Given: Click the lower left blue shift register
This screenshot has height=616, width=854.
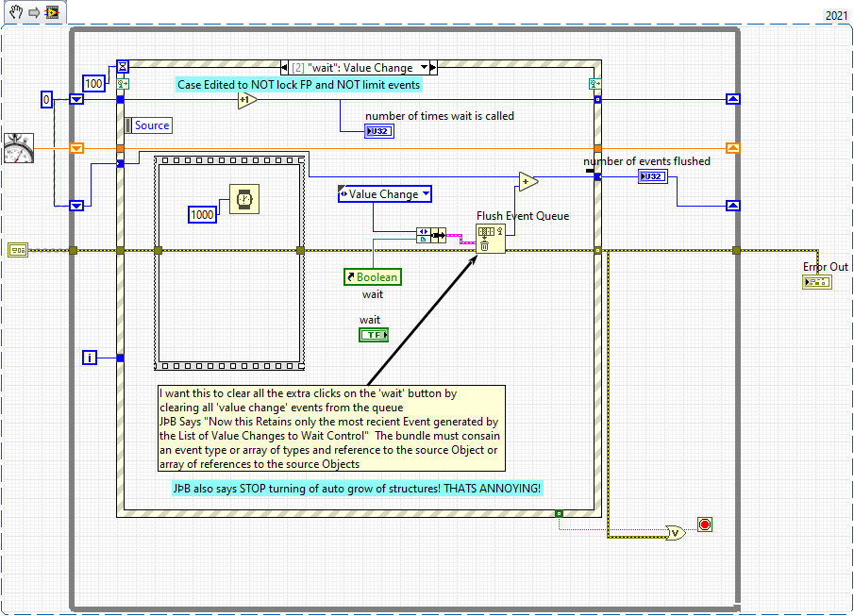Looking at the screenshot, I should tap(76, 206).
